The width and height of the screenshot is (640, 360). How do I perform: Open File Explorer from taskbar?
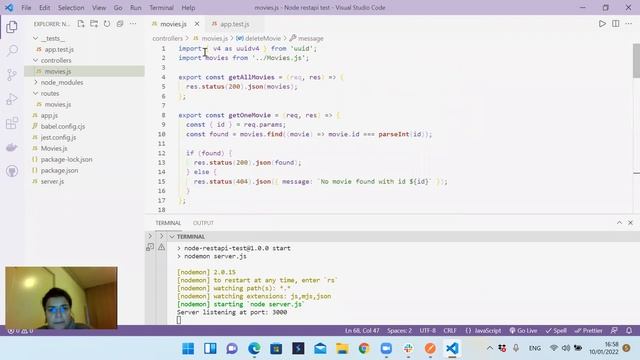click(342, 349)
